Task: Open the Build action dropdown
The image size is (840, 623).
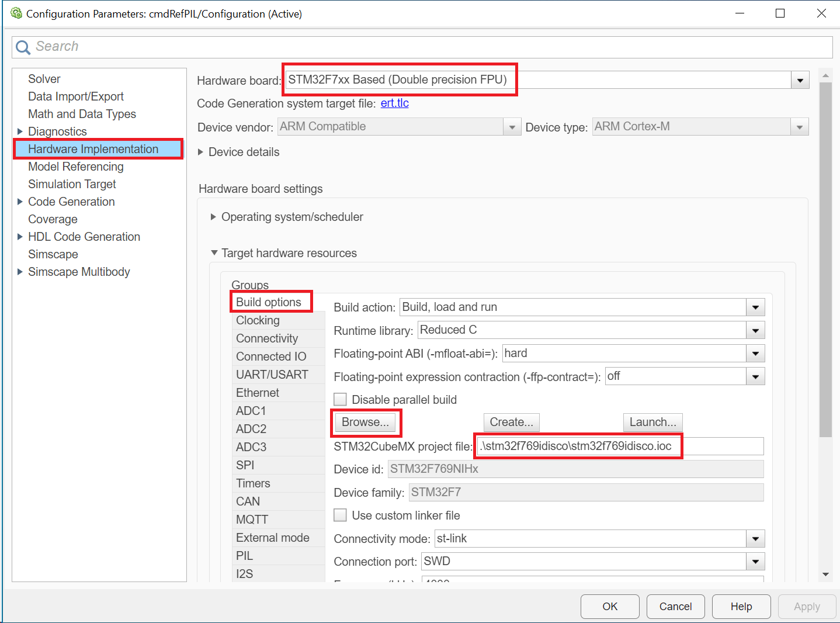Action: pyautogui.click(x=755, y=307)
